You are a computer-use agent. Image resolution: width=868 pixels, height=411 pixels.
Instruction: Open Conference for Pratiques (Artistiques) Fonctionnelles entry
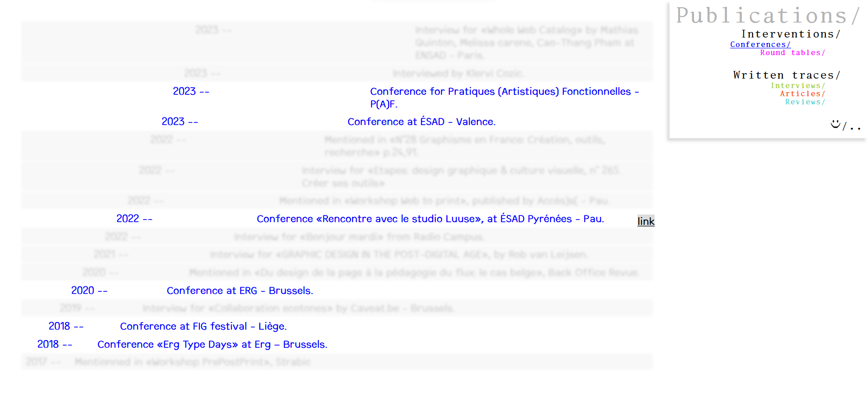[x=504, y=92]
